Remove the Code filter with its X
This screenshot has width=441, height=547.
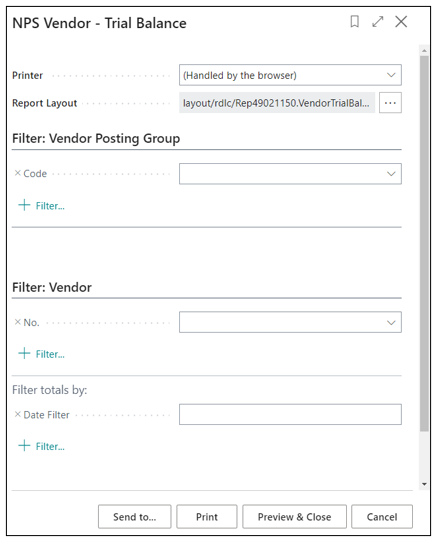pyautogui.click(x=17, y=173)
